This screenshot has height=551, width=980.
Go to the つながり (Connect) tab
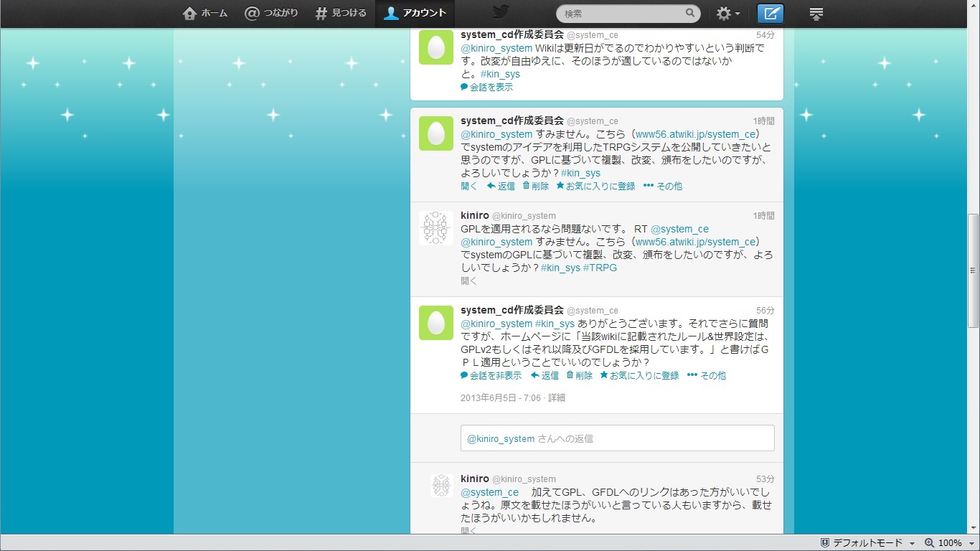pyautogui.click(x=271, y=13)
